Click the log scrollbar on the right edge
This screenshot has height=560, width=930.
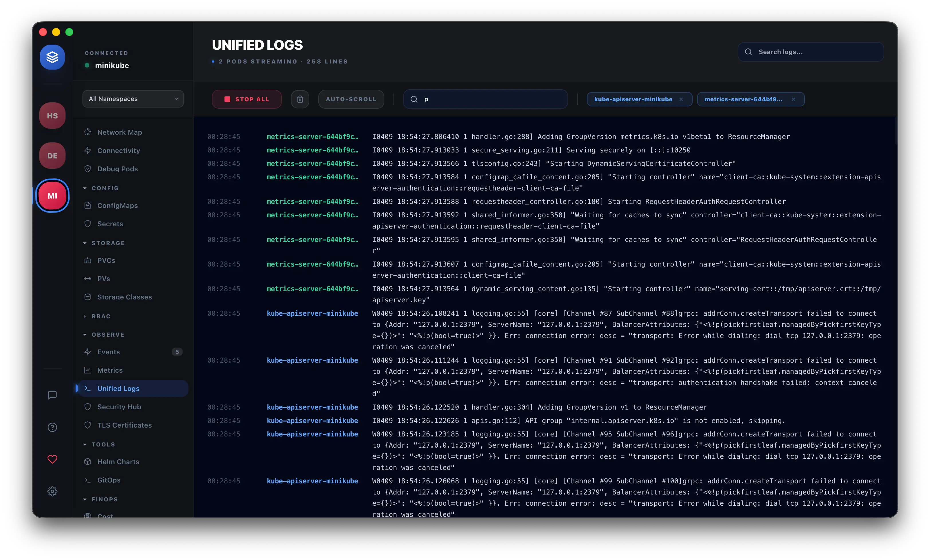pyautogui.click(x=895, y=130)
